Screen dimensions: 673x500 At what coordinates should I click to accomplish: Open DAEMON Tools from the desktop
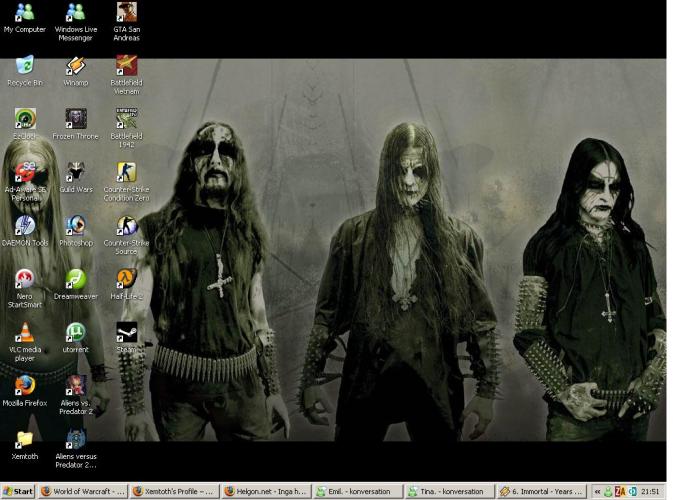pyautogui.click(x=25, y=226)
